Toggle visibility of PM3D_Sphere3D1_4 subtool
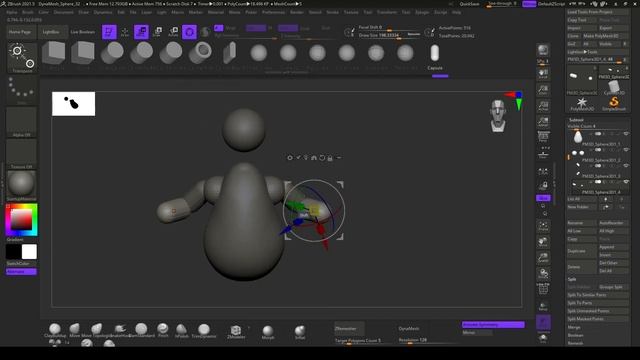640x360 pixels. 626,182
